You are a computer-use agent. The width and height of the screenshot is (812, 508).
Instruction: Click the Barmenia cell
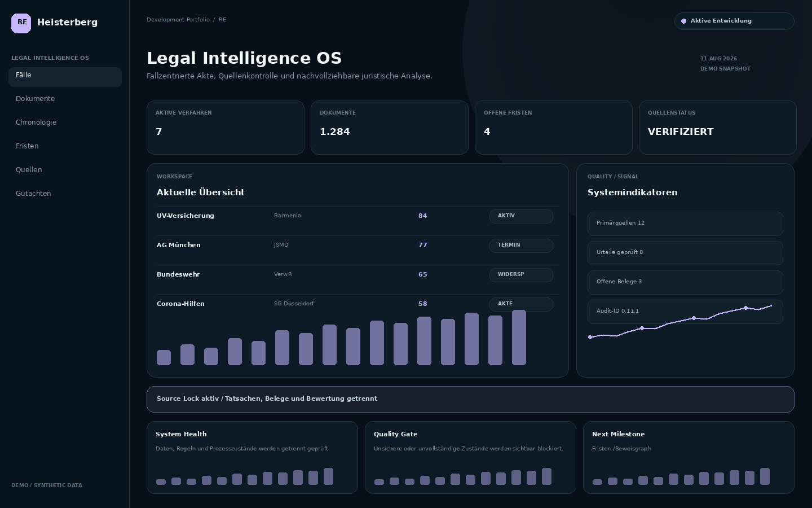pyautogui.click(x=288, y=216)
